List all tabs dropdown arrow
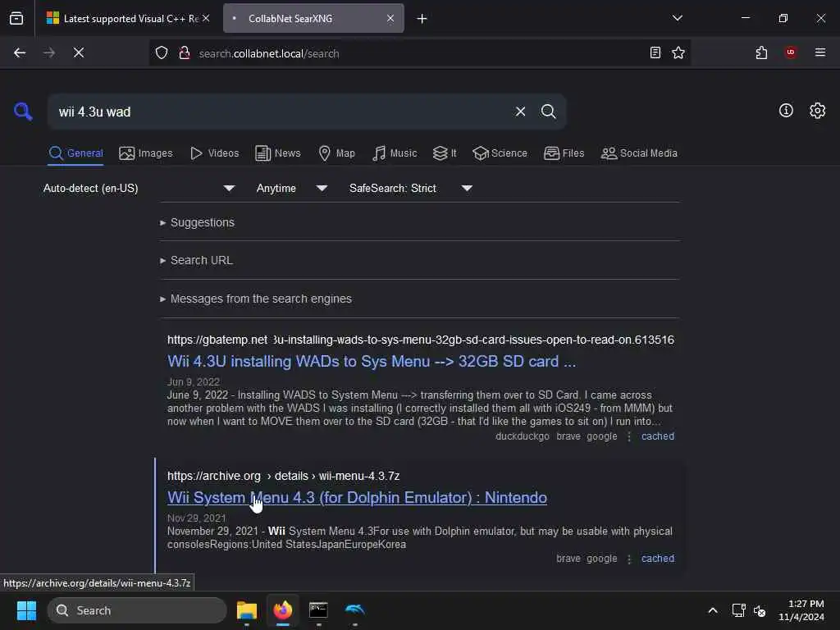Screen dimensions: 840x630 677,18
